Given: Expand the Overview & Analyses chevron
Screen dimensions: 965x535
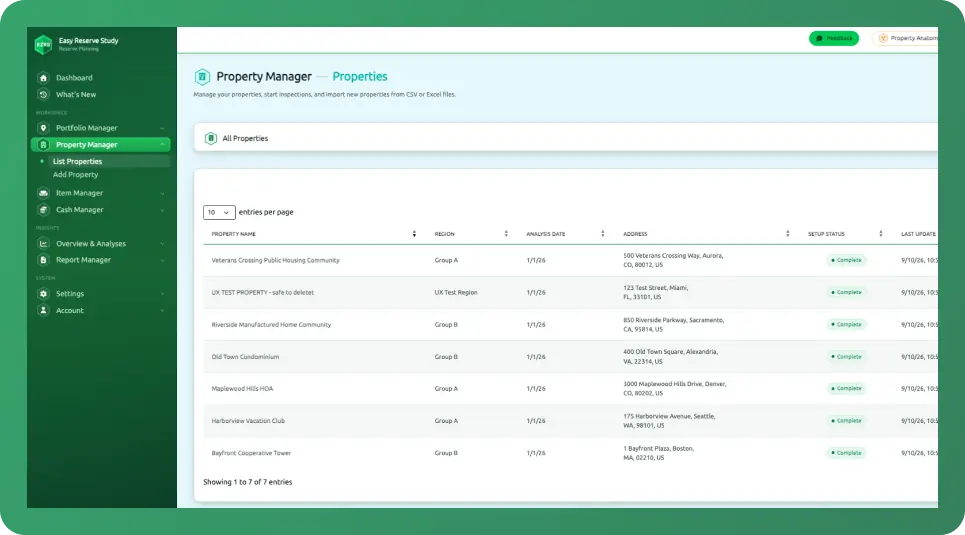Looking at the screenshot, I should click(x=162, y=244).
